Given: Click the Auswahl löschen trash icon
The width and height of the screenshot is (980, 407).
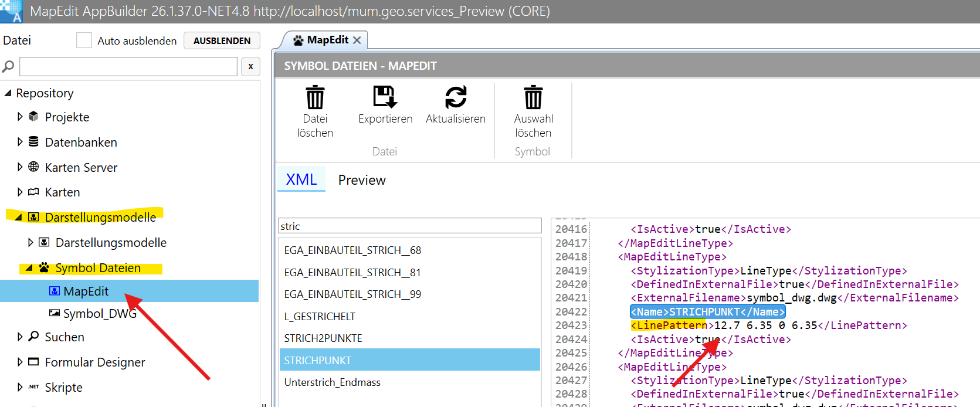Looking at the screenshot, I should (x=533, y=97).
